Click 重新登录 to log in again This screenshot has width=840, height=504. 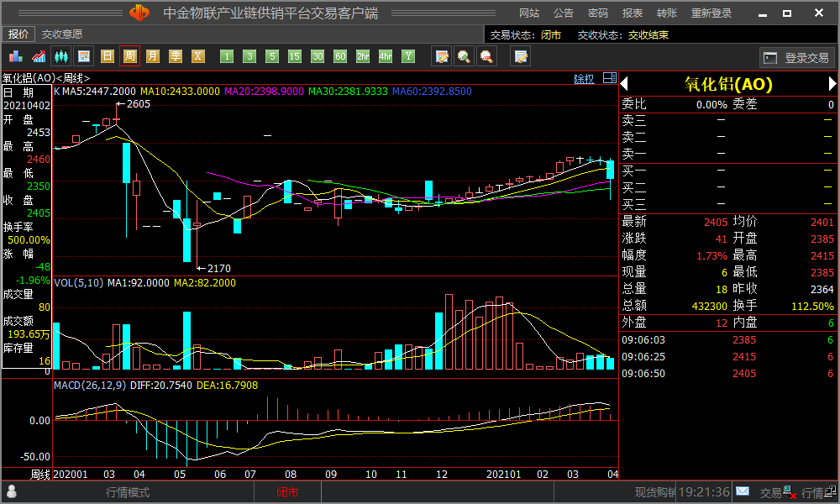[x=711, y=13]
